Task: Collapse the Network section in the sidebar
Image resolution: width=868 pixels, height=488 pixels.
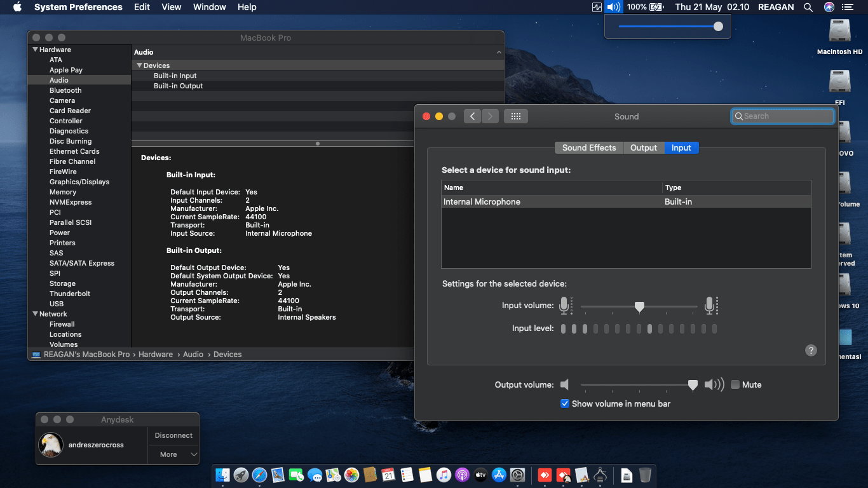Action: (x=35, y=314)
